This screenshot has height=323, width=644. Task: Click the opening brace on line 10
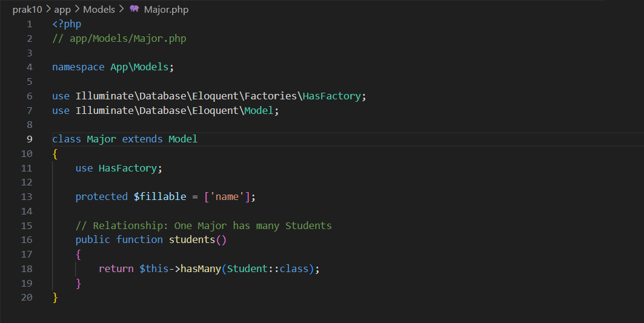coord(55,154)
